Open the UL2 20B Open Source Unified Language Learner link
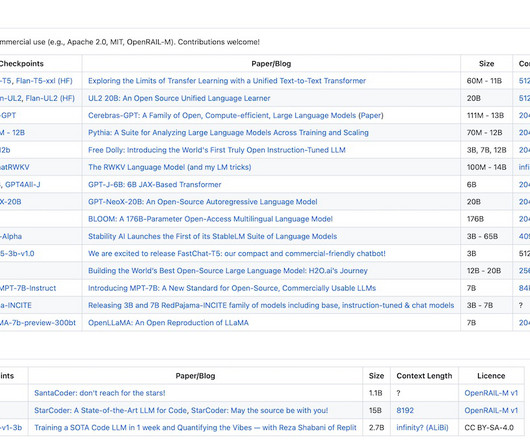The height and width of the screenshot is (442, 530). [179, 98]
